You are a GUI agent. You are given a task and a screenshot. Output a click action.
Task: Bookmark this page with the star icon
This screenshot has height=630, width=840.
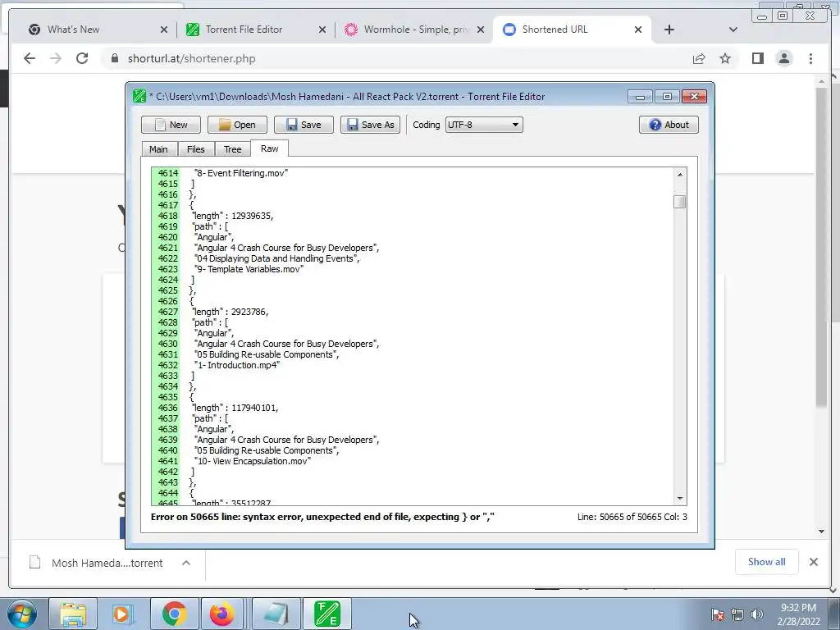(x=725, y=58)
